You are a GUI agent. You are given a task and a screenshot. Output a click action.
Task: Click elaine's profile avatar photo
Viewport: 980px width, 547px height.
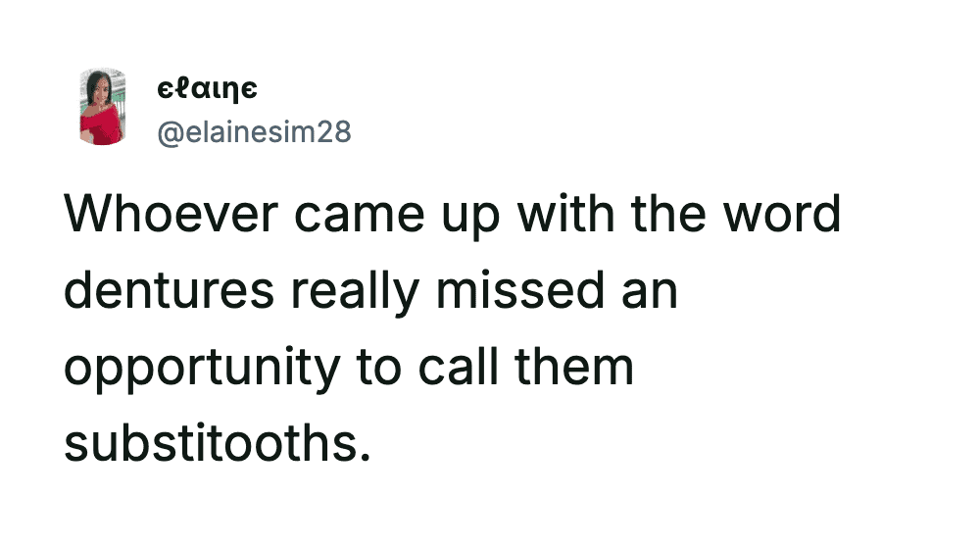coord(102,108)
